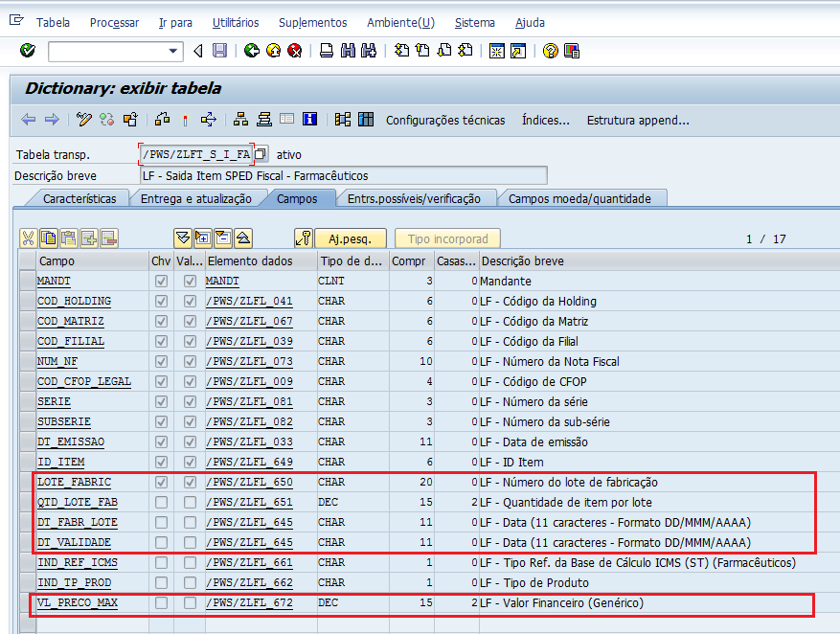Click the yellow Help question mark icon

click(550, 51)
